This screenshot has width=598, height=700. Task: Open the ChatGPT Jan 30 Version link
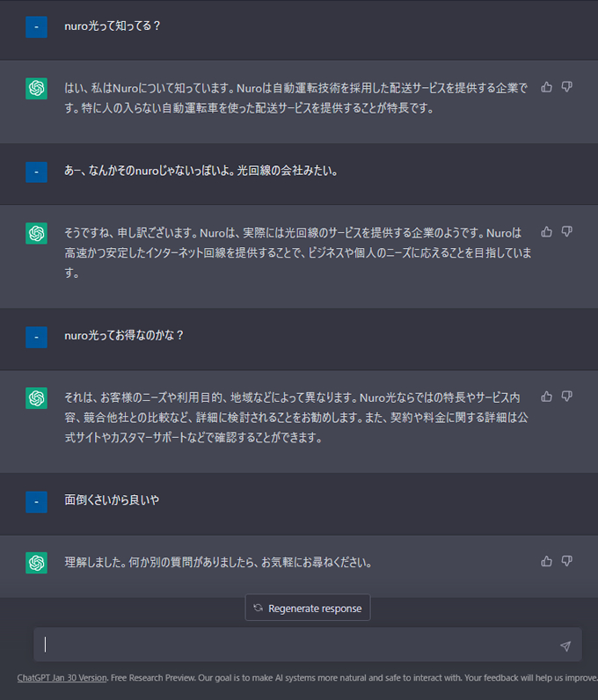(x=62, y=678)
